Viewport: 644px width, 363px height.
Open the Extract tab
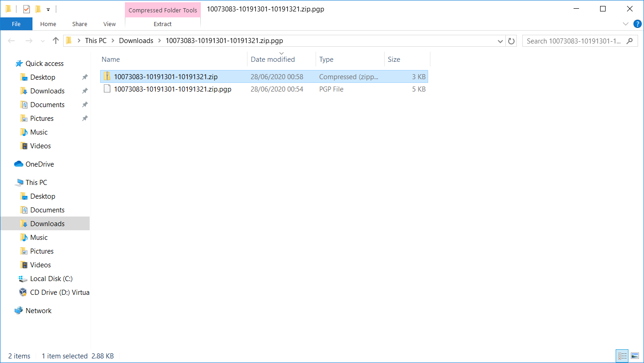click(162, 24)
